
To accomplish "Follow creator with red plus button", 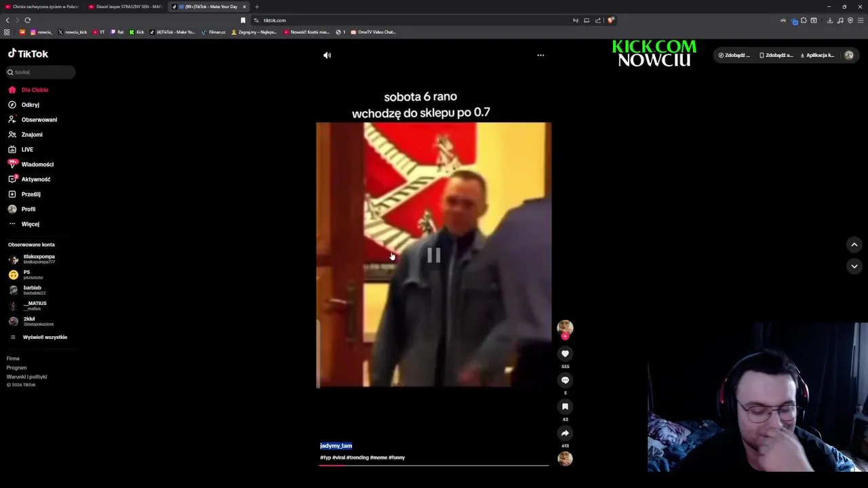I will click(x=565, y=336).
